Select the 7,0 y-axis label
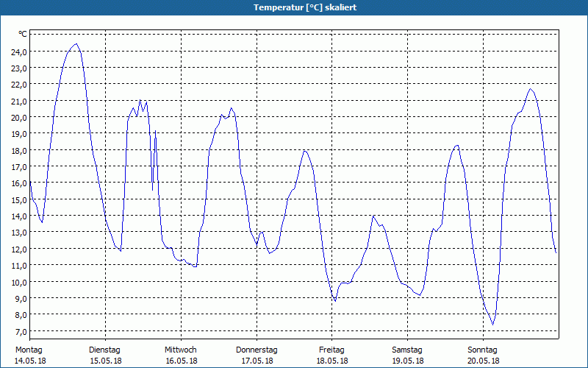588x368 pixels. coord(21,332)
